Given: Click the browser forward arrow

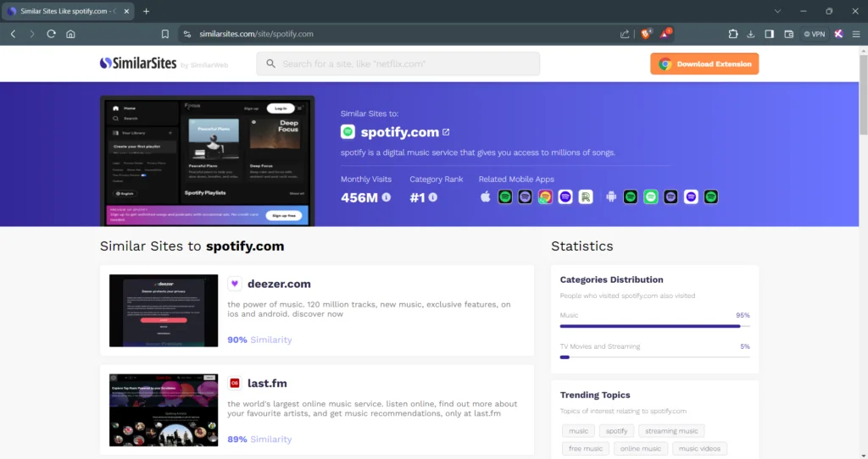Looking at the screenshot, I should 32,34.
